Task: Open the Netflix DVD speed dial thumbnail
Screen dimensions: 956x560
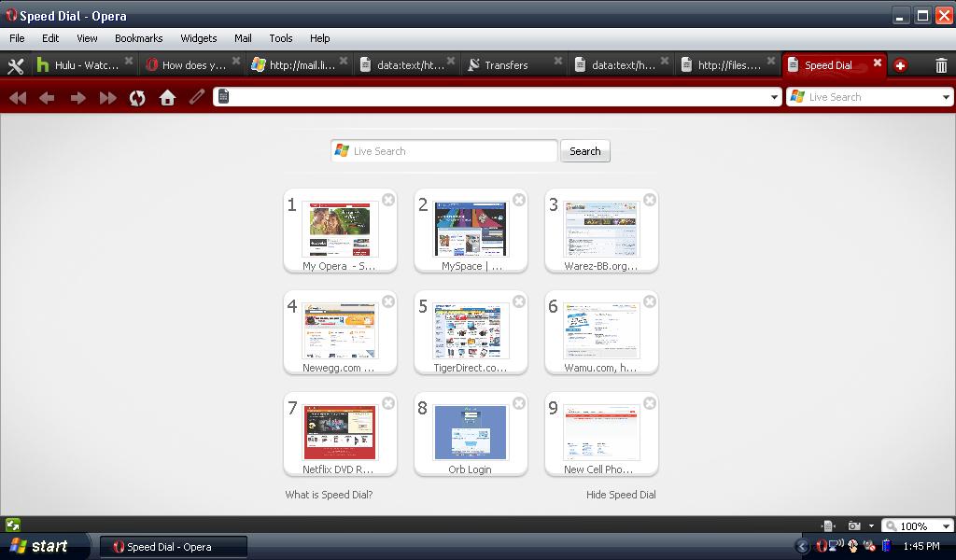Action: (x=340, y=433)
